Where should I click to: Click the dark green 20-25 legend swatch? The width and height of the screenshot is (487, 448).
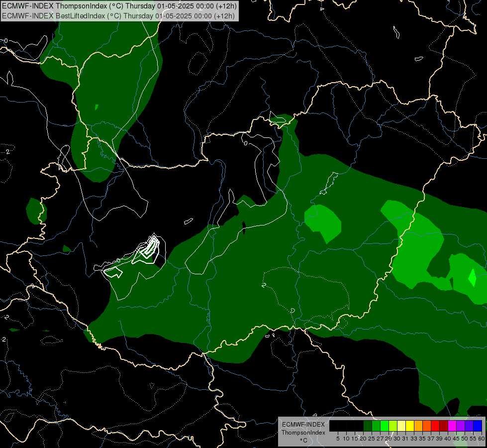click(x=368, y=426)
